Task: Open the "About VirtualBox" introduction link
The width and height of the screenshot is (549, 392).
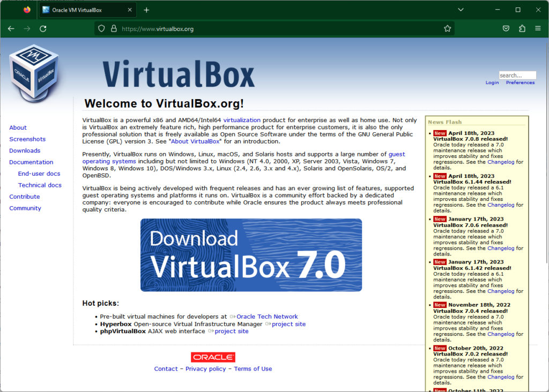Action: point(195,141)
